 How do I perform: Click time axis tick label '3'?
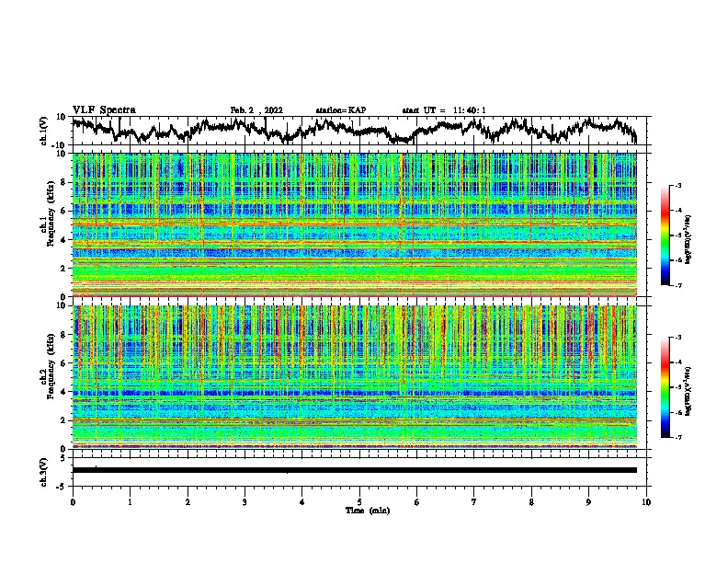(x=245, y=502)
